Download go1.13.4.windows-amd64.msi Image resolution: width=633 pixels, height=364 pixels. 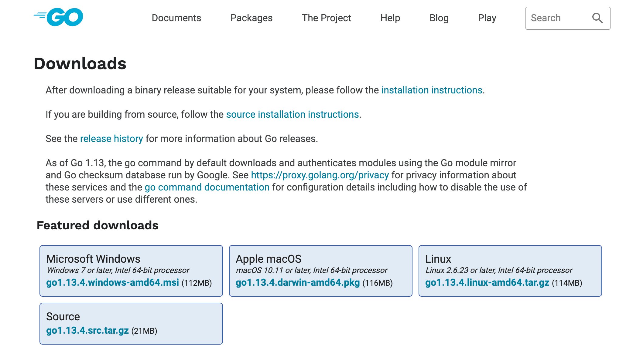pyautogui.click(x=113, y=282)
